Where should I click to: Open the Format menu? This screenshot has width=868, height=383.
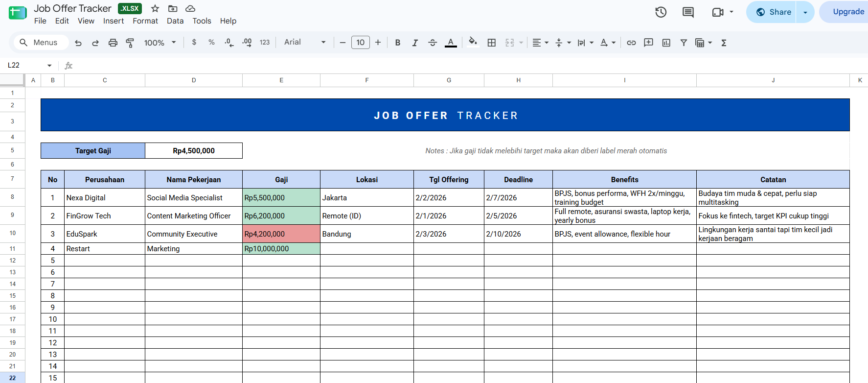[x=145, y=21]
